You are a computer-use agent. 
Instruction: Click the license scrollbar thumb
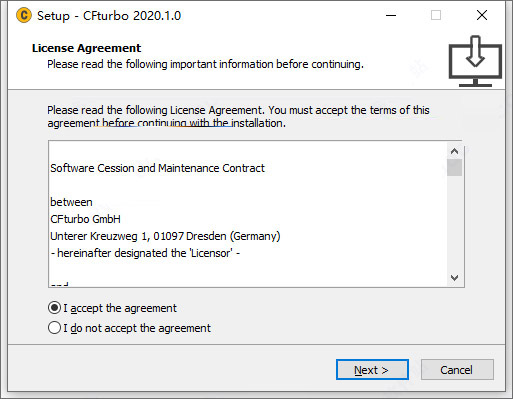tap(454, 167)
